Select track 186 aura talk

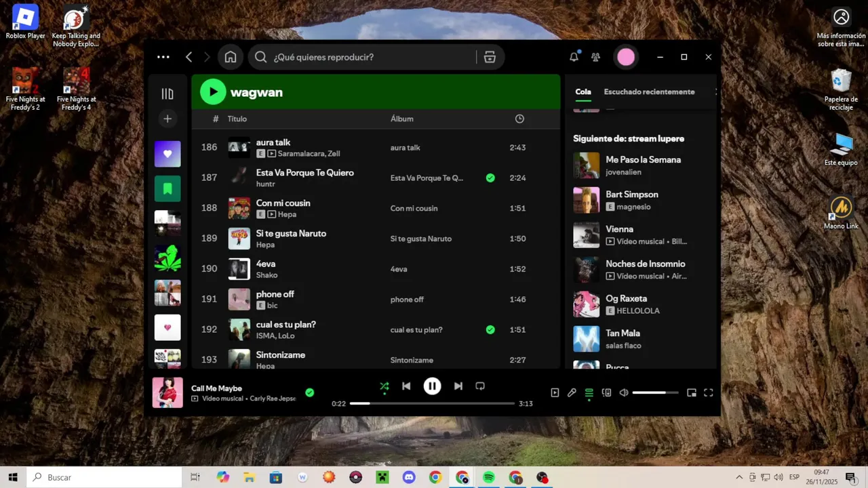tap(376, 147)
